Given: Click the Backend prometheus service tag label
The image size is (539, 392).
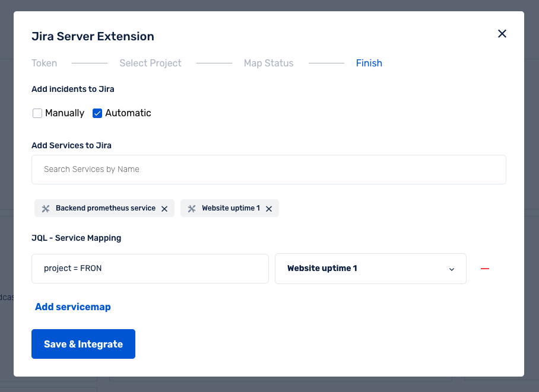Looking at the screenshot, I should (x=106, y=208).
